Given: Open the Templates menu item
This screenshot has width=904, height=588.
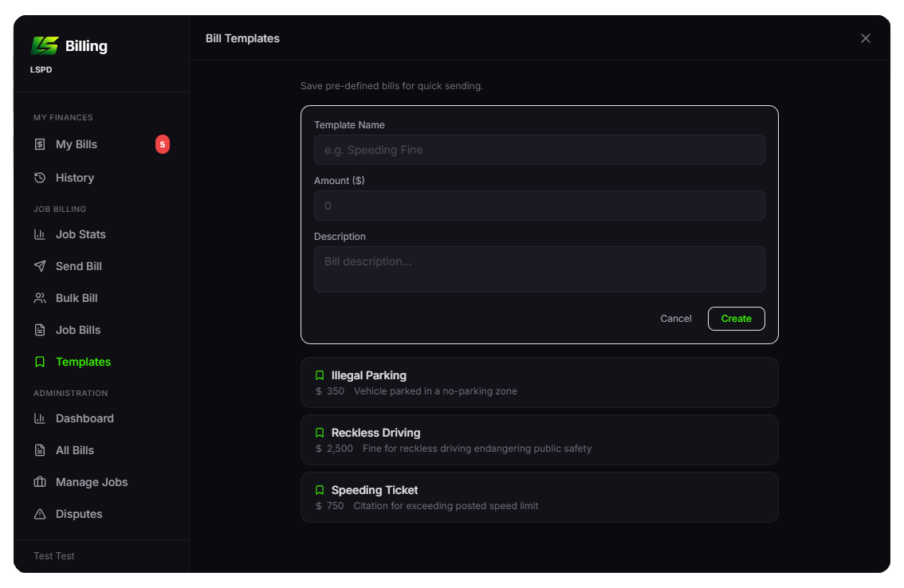Looking at the screenshot, I should (83, 362).
